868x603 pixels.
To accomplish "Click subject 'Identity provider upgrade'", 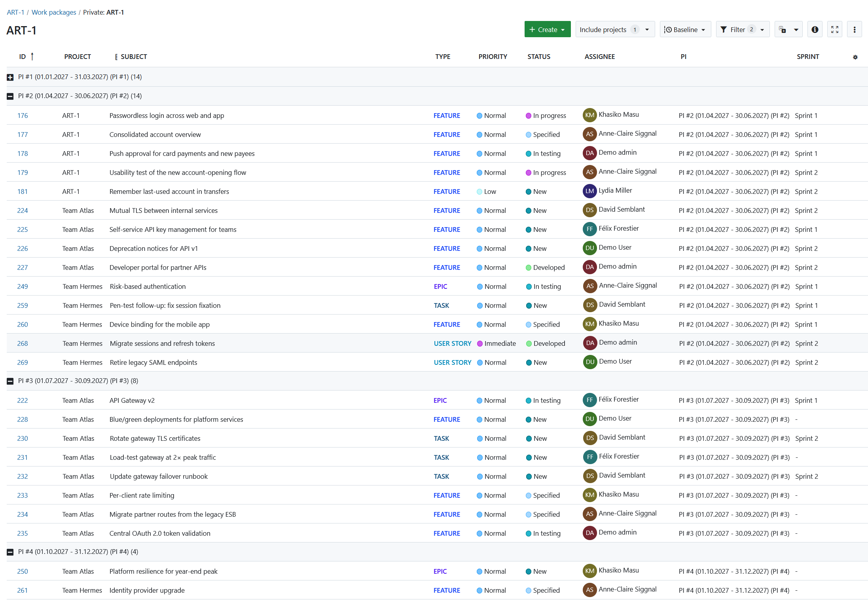I will click(147, 590).
